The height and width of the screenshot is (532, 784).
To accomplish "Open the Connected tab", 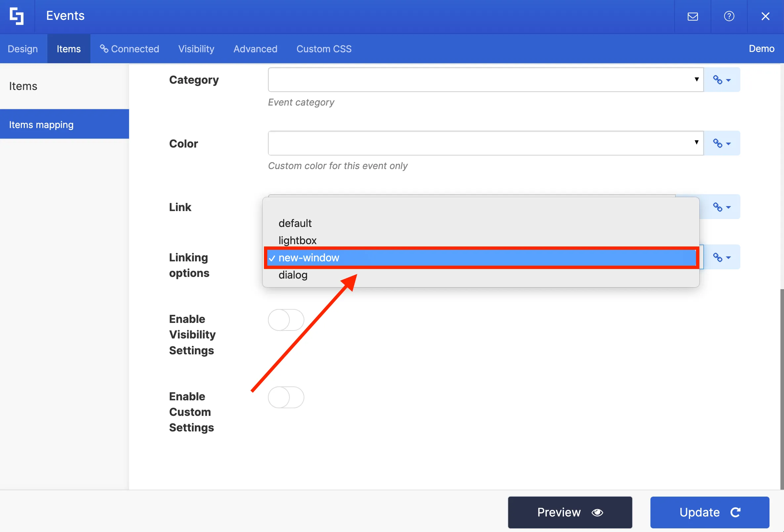I will pyautogui.click(x=130, y=49).
